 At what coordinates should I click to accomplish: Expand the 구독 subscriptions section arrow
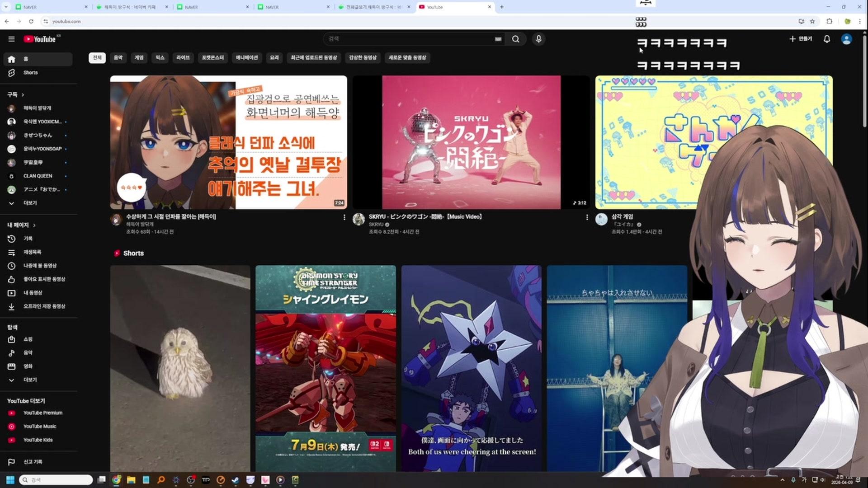click(x=23, y=94)
